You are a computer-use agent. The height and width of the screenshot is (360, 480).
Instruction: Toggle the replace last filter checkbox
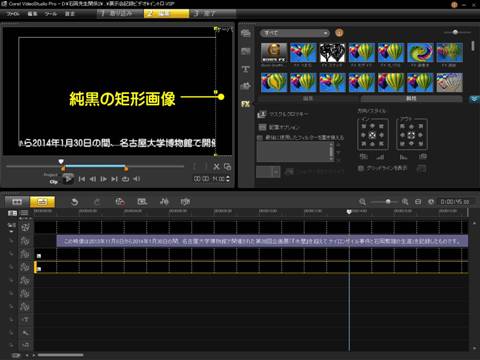coord(260,138)
